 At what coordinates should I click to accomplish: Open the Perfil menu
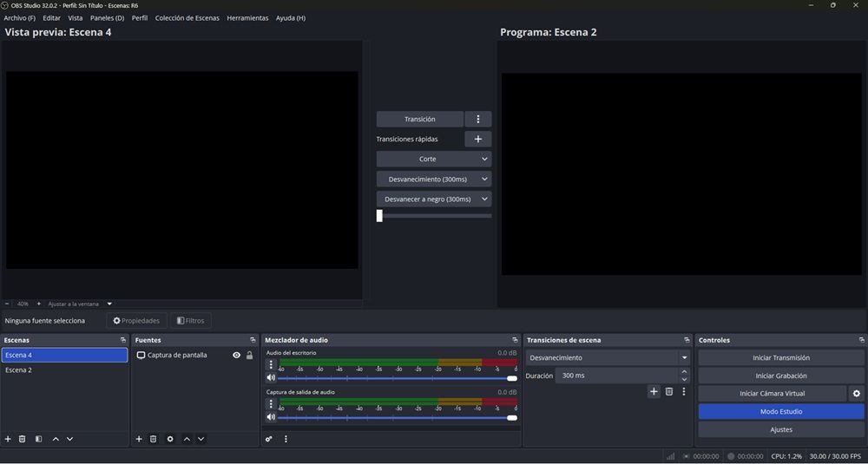[140, 17]
